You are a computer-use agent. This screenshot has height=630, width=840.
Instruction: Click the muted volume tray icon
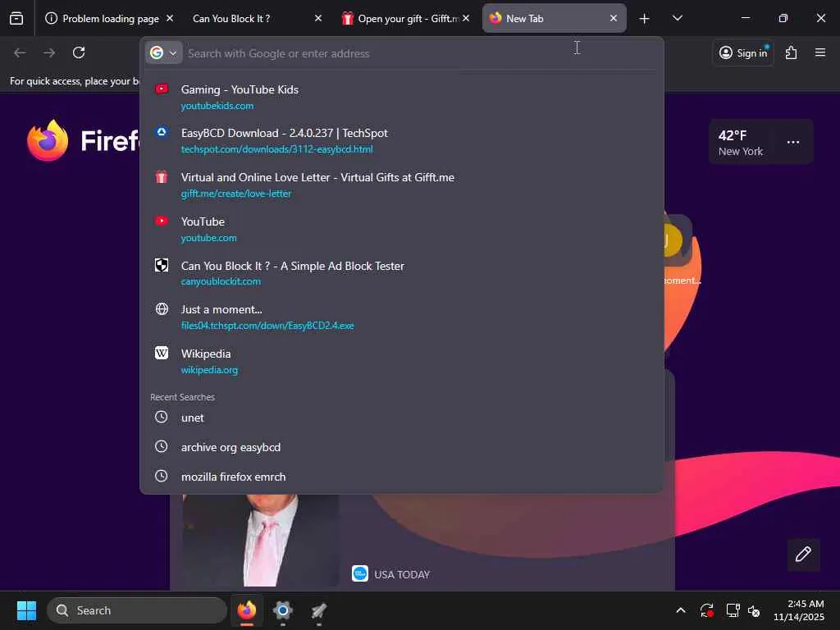coord(754,610)
